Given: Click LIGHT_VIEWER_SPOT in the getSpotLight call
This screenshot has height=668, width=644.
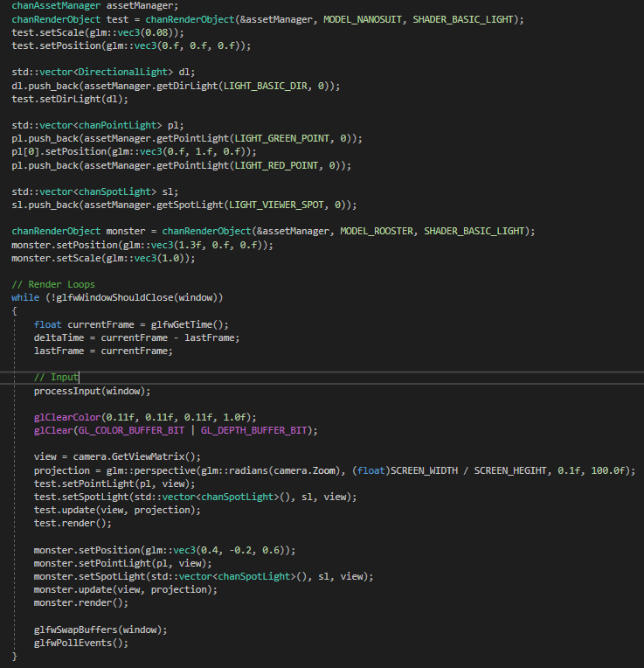Looking at the screenshot, I should (276, 205).
